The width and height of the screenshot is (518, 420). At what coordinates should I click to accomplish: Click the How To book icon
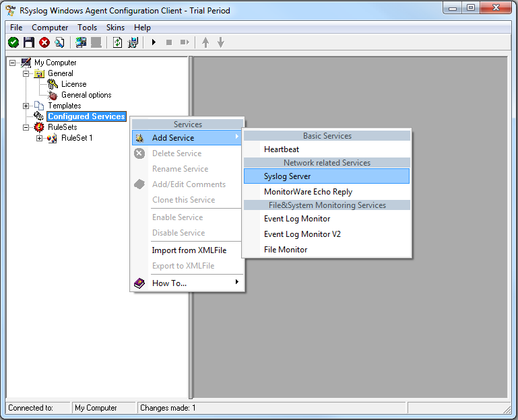click(139, 283)
